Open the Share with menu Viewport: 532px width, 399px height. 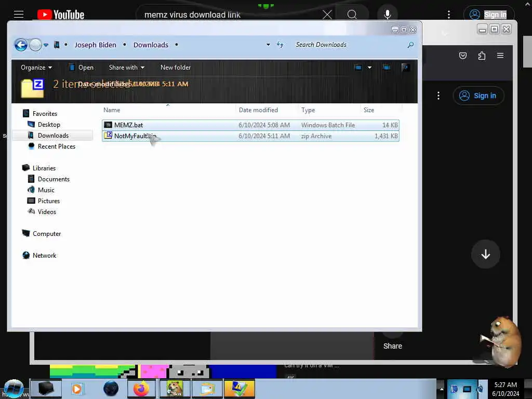tap(127, 68)
